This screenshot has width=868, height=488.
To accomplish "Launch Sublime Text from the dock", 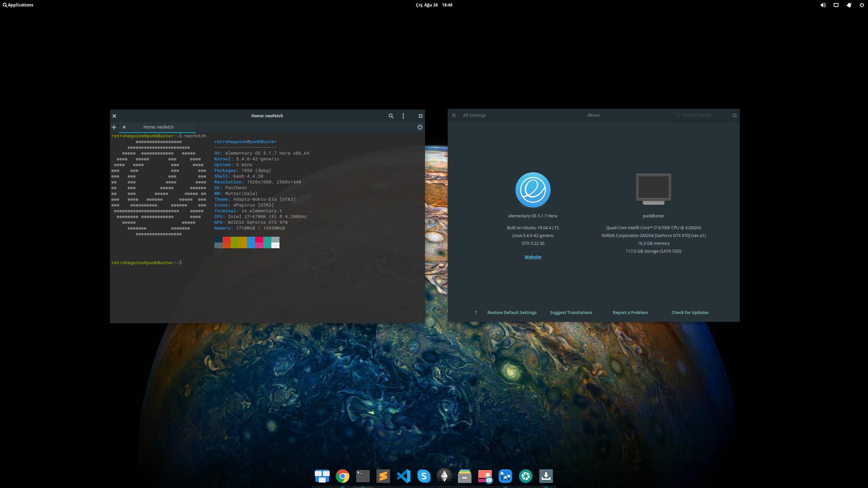I will coord(383,476).
